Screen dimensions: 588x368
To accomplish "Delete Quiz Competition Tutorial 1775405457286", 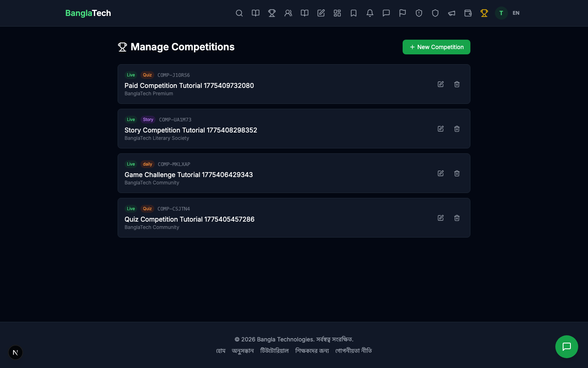I will 457,218.
